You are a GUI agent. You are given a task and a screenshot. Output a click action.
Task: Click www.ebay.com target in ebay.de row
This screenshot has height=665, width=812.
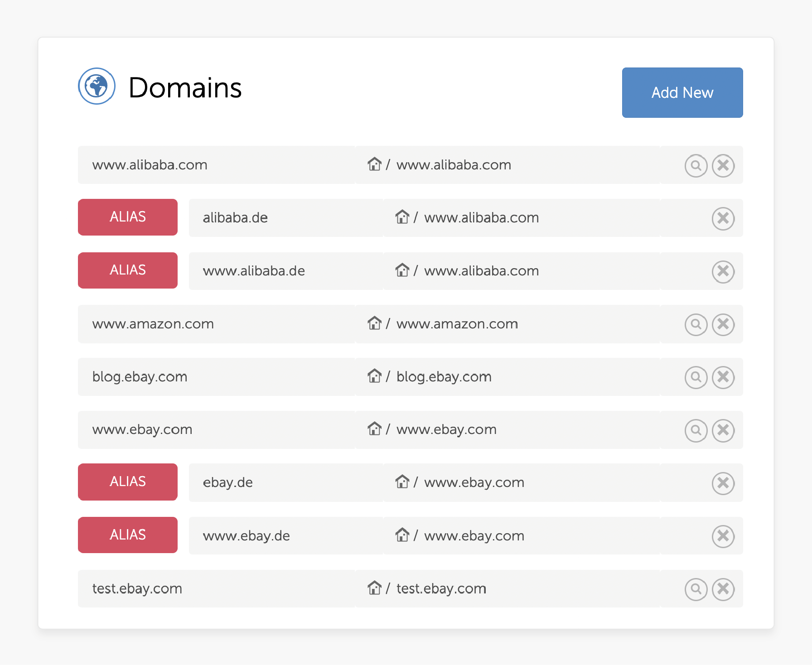pyautogui.click(x=474, y=482)
